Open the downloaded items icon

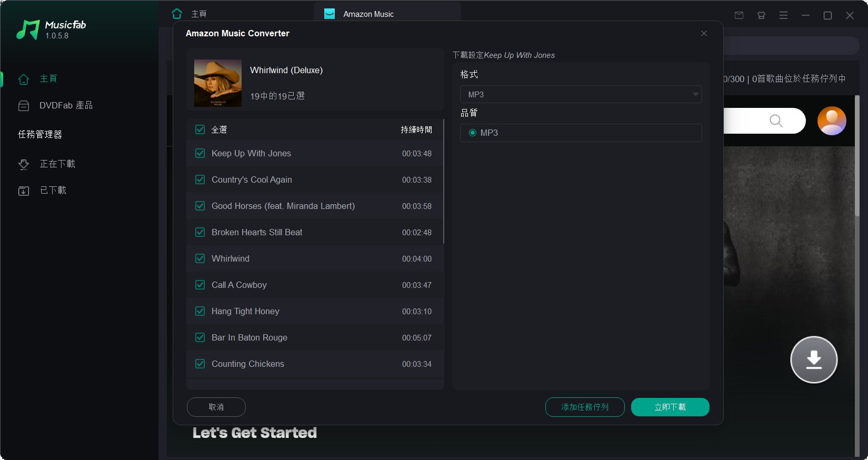pos(24,191)
